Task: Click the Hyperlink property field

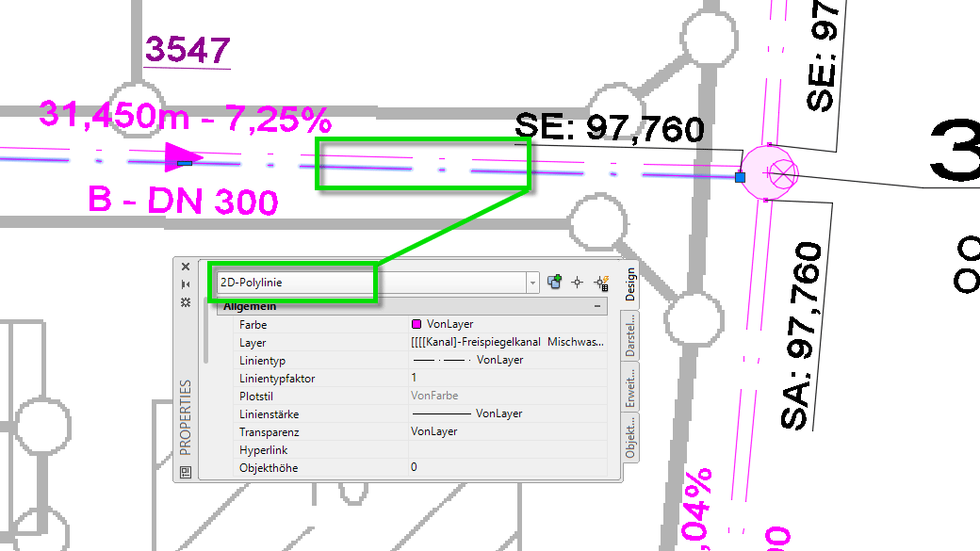Action: (507, 450)
